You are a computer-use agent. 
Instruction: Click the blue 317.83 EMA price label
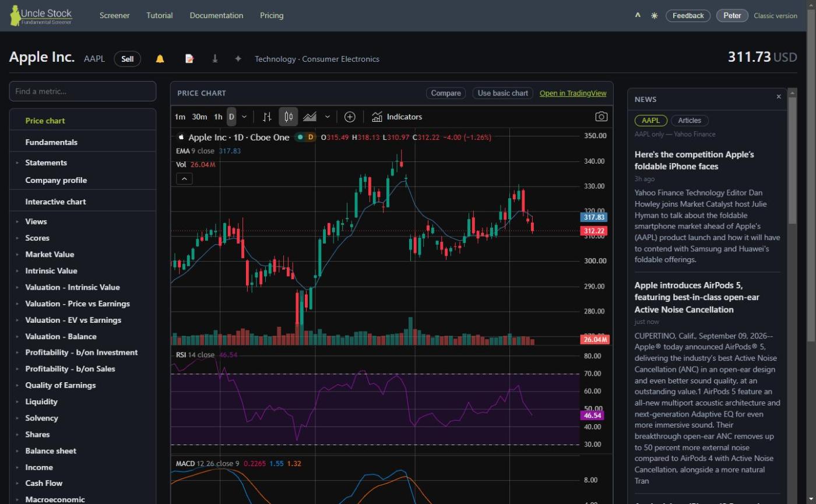click(x=594, y=217)
